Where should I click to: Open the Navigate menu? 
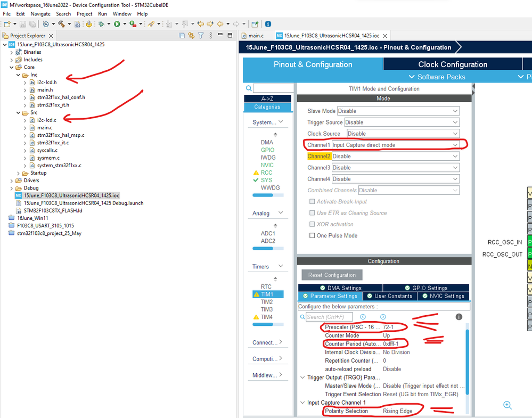tap(40, 14)
